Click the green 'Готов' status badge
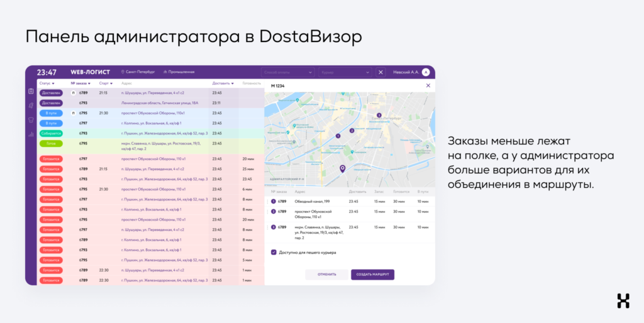The width and height of the screenshot is (644, 323). pyautogui.click(x=51, y=143)
